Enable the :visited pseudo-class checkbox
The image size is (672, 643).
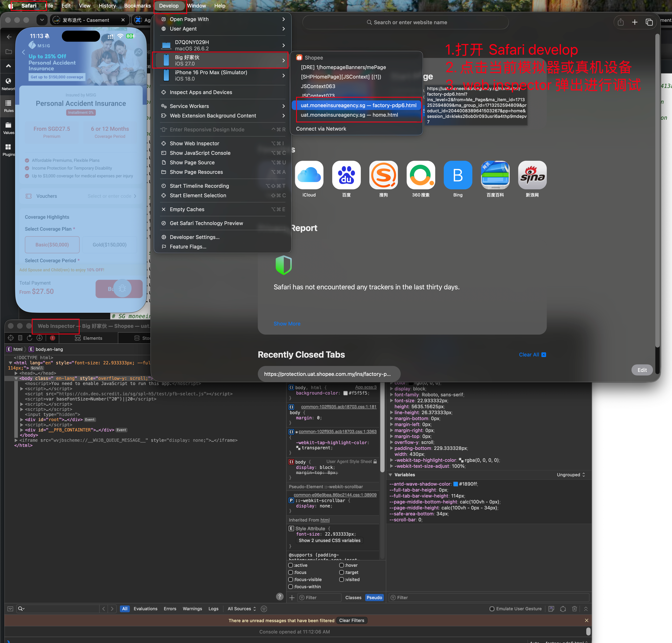341,579
